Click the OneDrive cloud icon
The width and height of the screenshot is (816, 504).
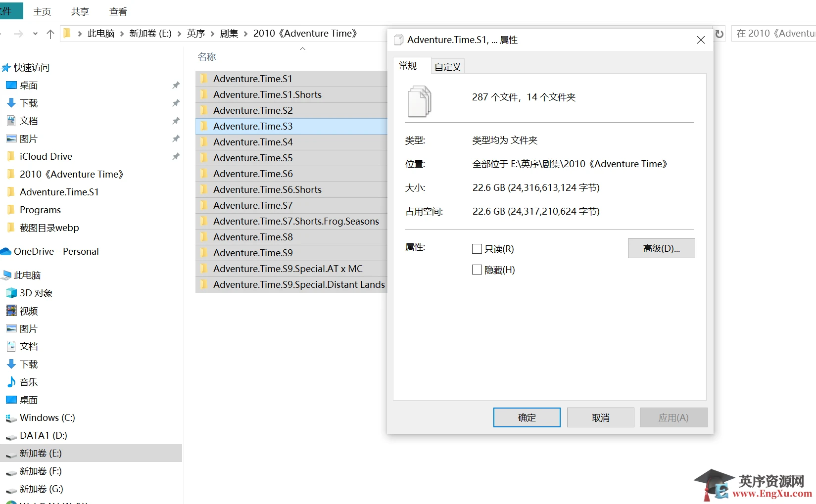point(6,251)
